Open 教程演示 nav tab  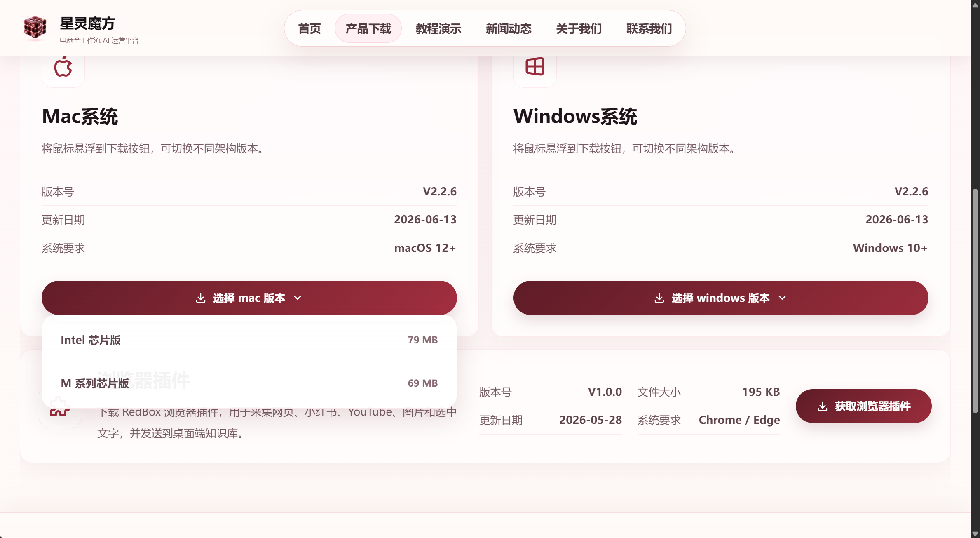(x=438, y=28)
